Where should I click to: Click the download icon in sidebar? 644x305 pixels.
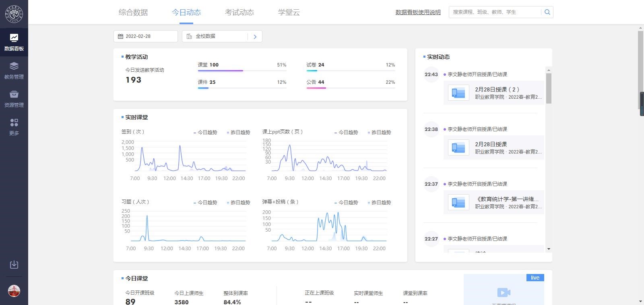tap(14, 265)
